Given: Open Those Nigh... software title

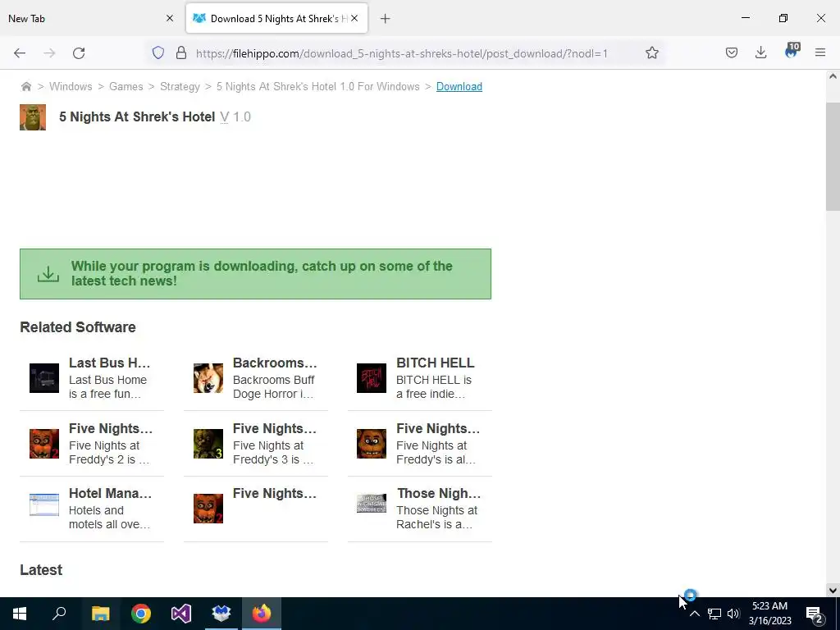Looking at the screenshot, I should (439, 493).
